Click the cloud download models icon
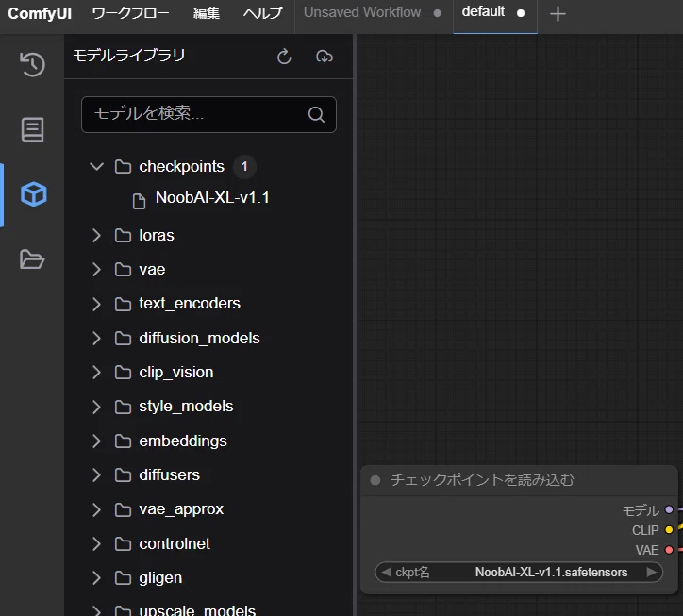The height and width of the screenshot is (616, 683). pyautogui.click(x=325, y=57)
